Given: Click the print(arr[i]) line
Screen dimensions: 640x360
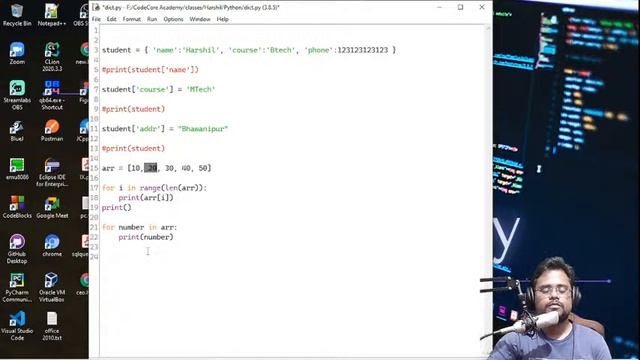Looking at the screenshot, I should point(146,198).
